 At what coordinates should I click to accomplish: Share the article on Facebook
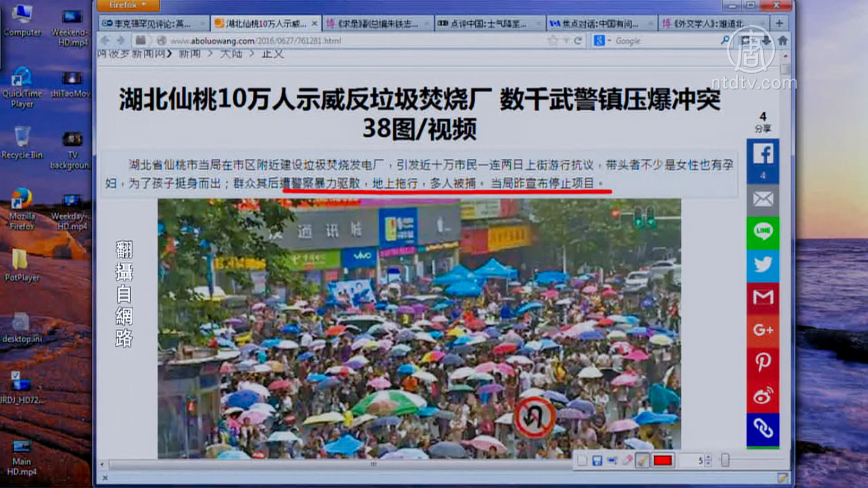(x=763, y=155)
